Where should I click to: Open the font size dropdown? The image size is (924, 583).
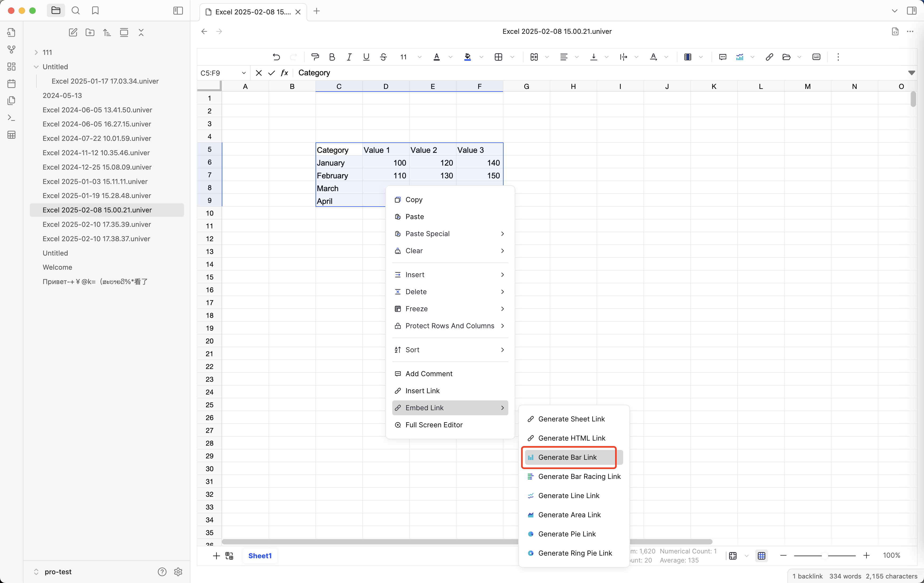tap(419, 57)
